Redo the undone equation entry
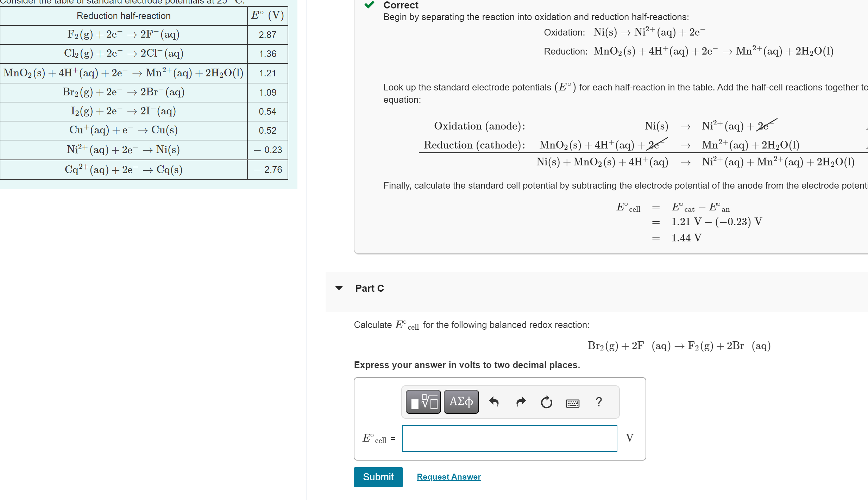868x500 pixels. pos(521,401)
